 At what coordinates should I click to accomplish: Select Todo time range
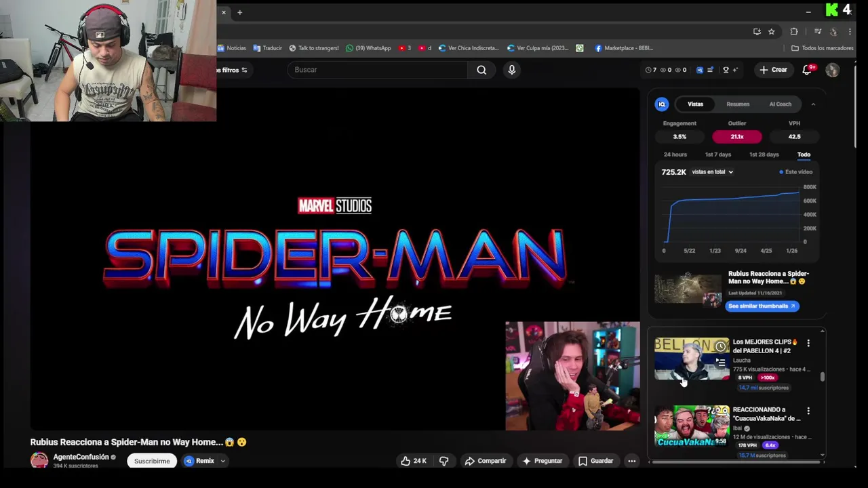point(804,155)
